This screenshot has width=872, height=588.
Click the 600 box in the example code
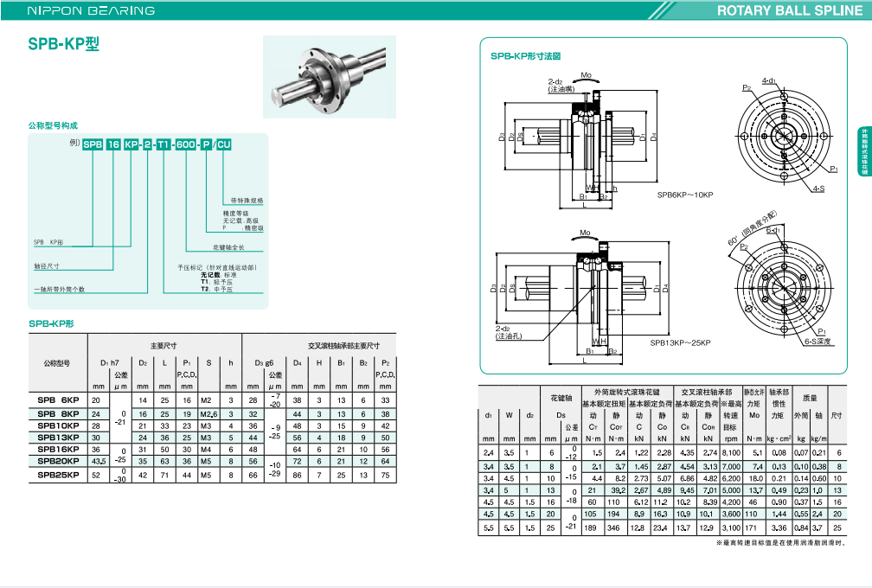[185, 144]
